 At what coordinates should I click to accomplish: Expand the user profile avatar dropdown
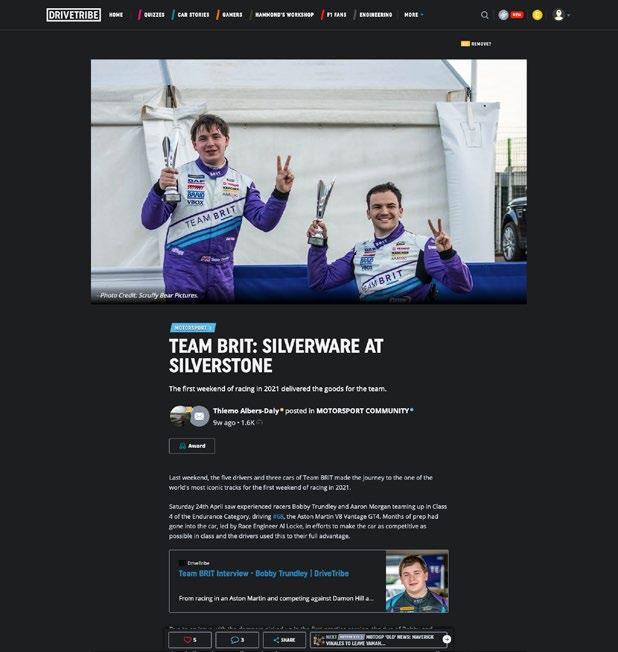pos(561,15)
